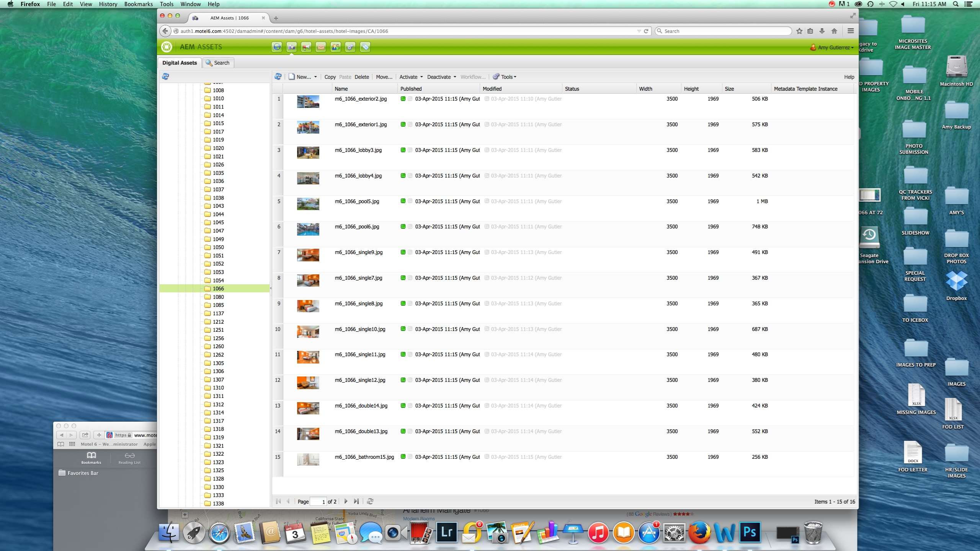Open Lightroom from the Dock
The height and width of the screenshot is (551, 980).
[446, 532]
